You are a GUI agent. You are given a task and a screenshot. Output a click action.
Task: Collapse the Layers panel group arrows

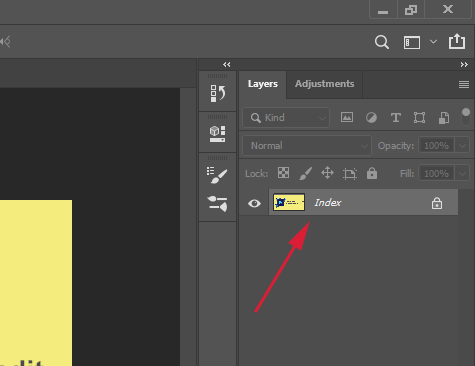[x=464, y=64]
